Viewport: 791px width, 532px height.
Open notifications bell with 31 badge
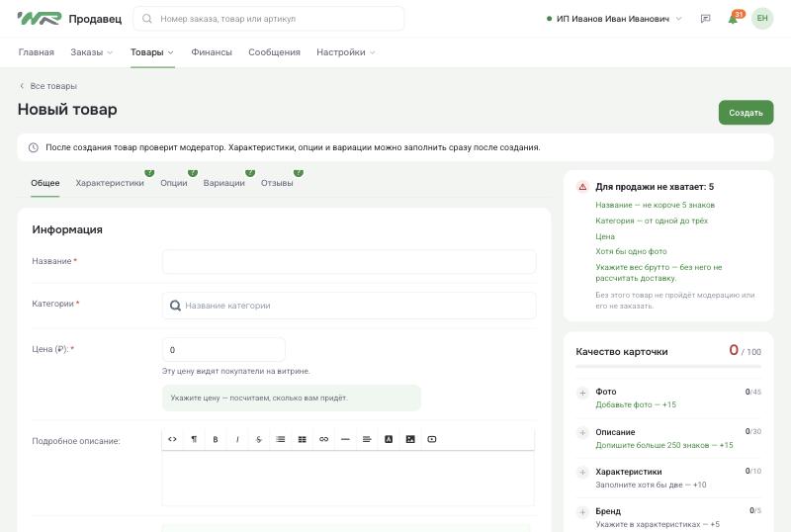[734, 18]
